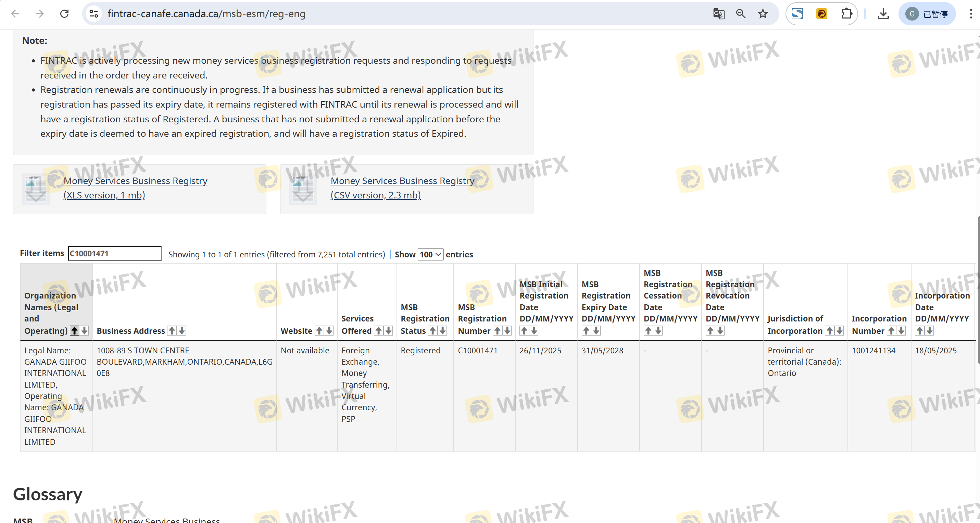Click the zoom magnifier icon in address bar
The height and width of the screenshot is (523, 980).
pyautogui.click(x=740, y=14)
